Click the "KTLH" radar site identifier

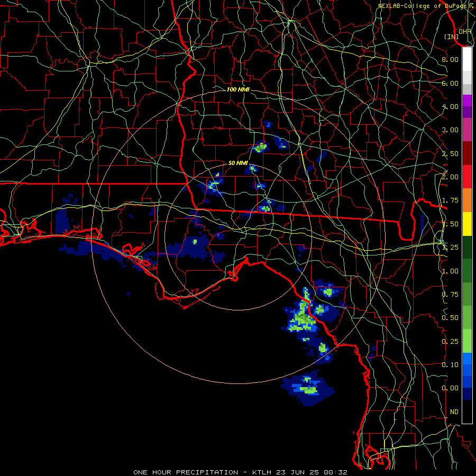coord(262,472)
